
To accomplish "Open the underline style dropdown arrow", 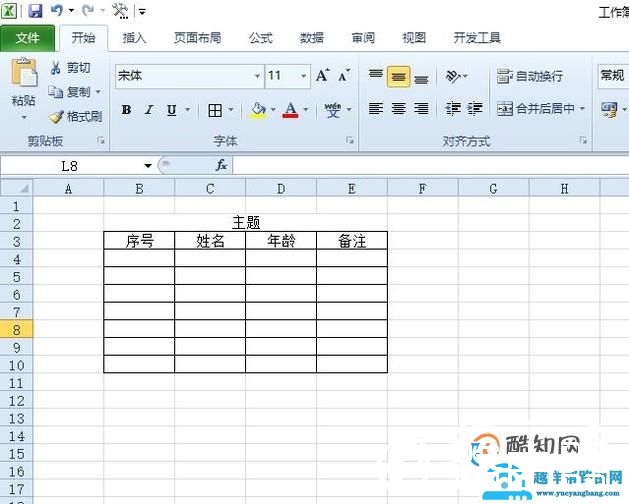I will click(187, 110).
